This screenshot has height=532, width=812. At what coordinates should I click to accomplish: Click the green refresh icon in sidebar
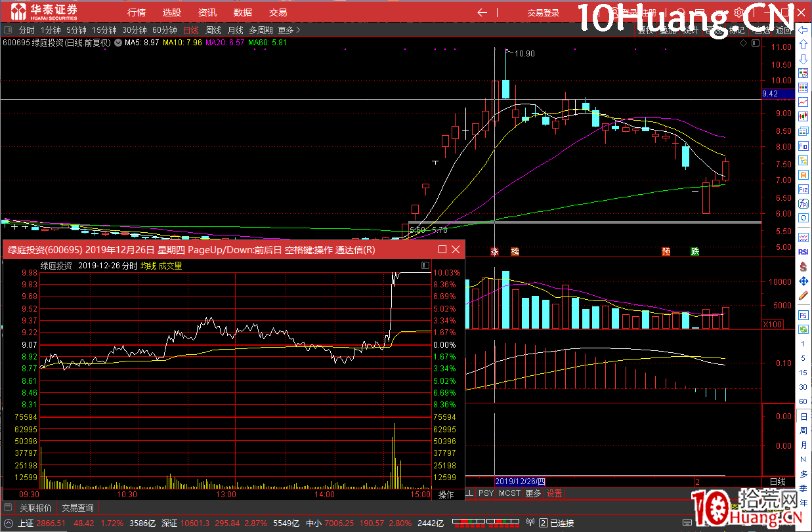point(803,329)
